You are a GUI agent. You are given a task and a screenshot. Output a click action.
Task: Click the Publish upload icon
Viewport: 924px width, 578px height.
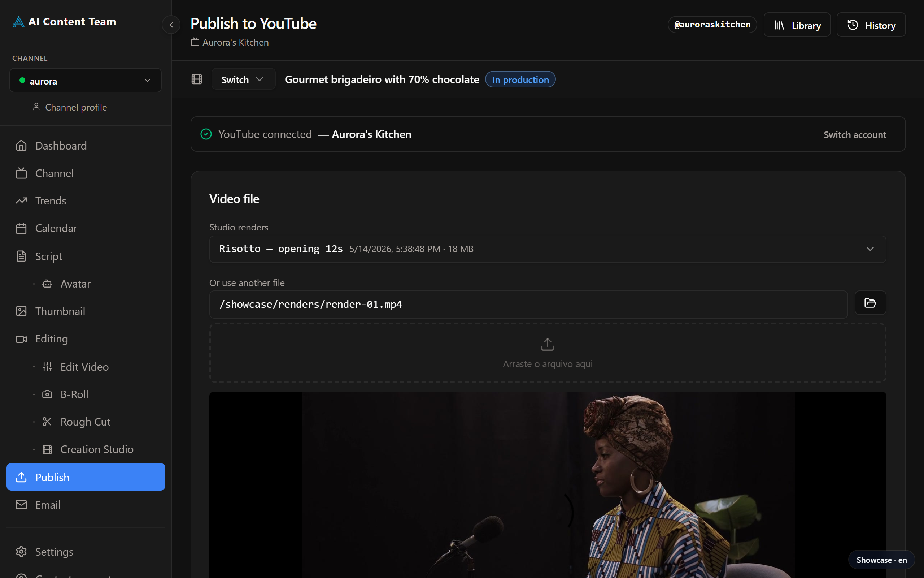coord(21,477)
